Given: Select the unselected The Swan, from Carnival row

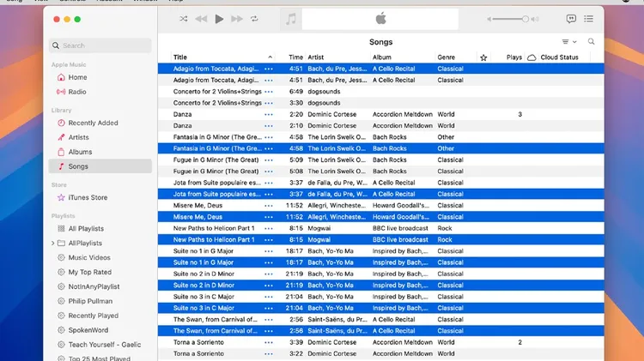Looking at the screenshot, I should (x=380, y=320).
